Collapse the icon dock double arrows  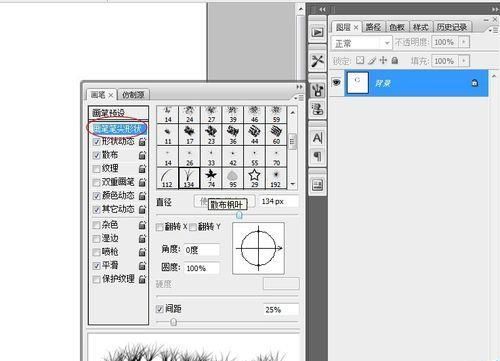(x=322, y=10)
